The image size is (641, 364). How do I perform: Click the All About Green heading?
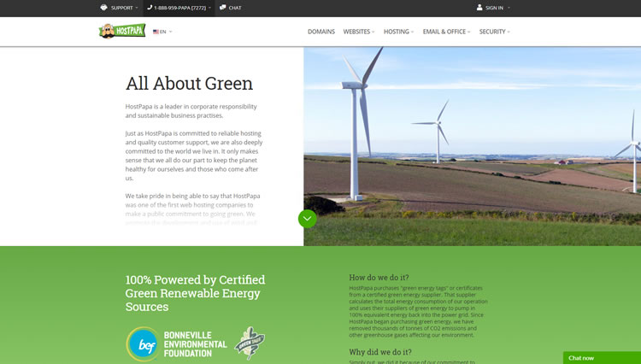tap(189, 84)
